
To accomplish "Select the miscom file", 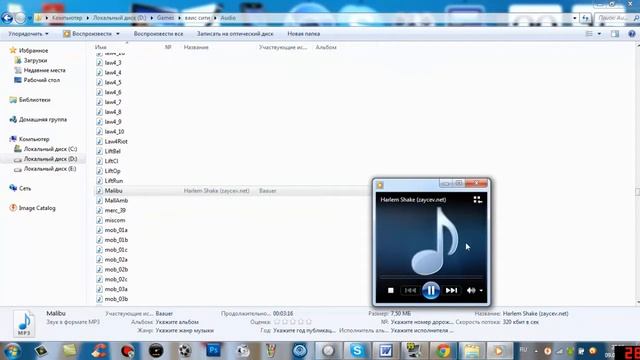I will pyautogui.click(x=115, y=220).
